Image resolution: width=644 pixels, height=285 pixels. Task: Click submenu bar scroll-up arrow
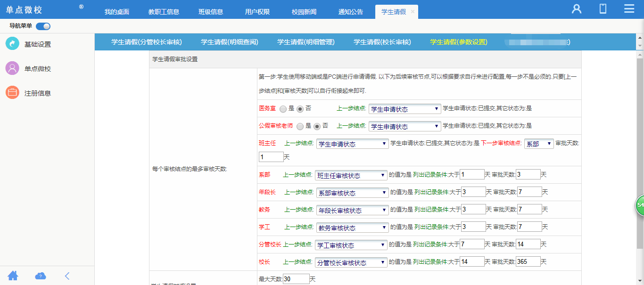click(x=640, y=37)
